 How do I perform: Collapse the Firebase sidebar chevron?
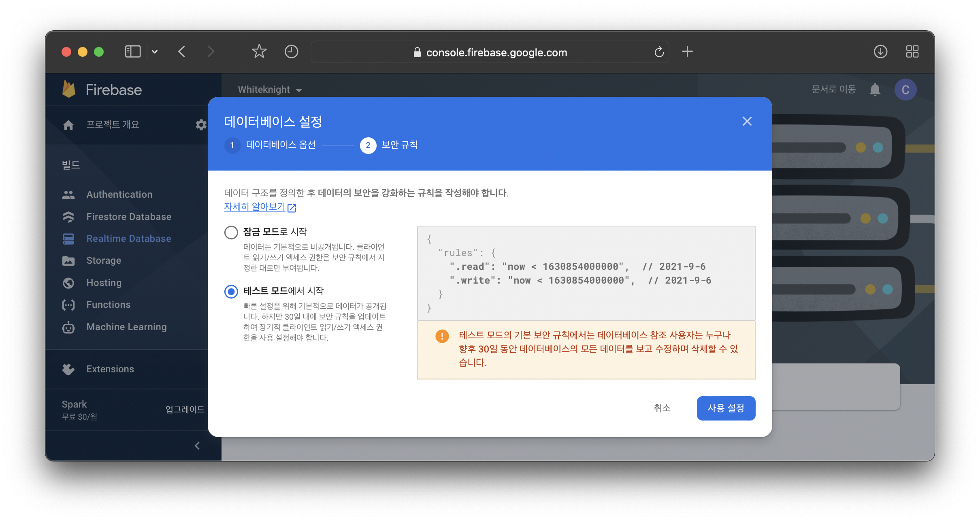(x=197, y=446)
